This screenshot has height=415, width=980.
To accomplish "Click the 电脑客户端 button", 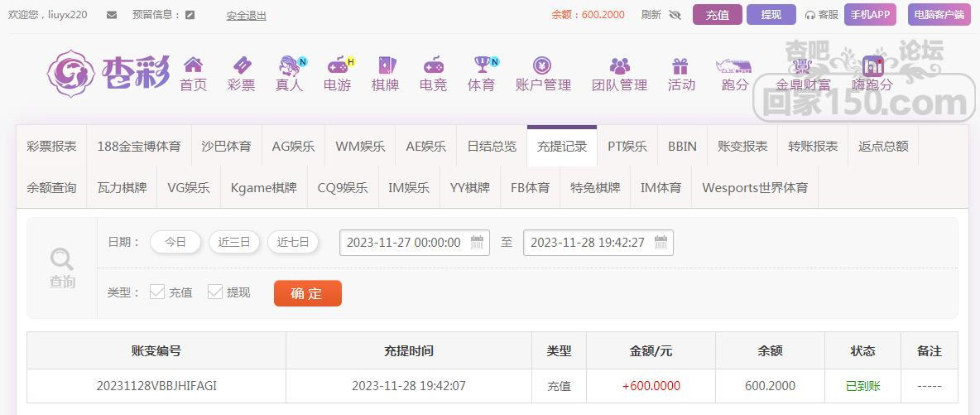I will click(939, 15).
